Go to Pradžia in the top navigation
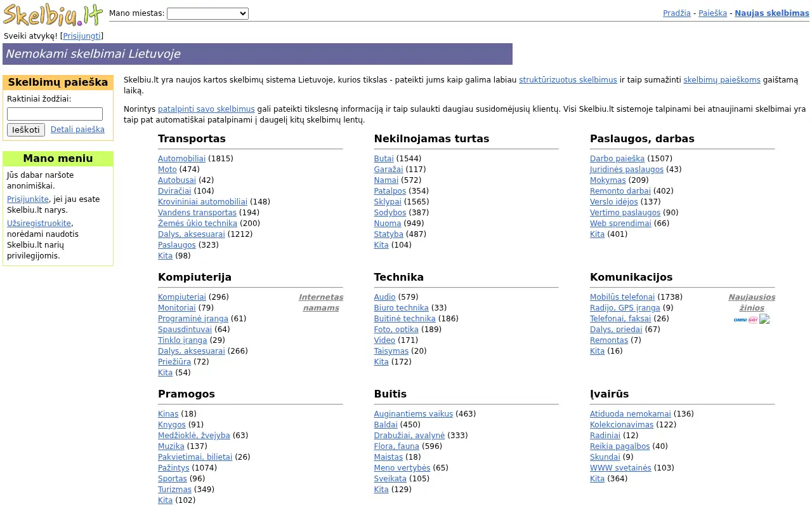This screenshot has height=508, width=812. click(x=677, y=13)
